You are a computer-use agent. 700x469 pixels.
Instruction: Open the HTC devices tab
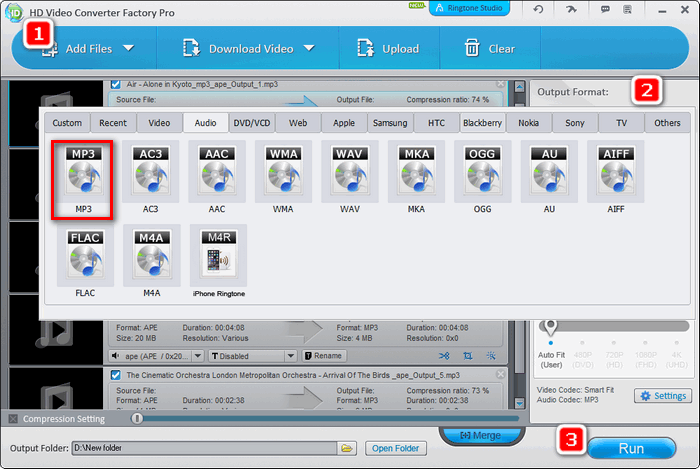point(436,123)
